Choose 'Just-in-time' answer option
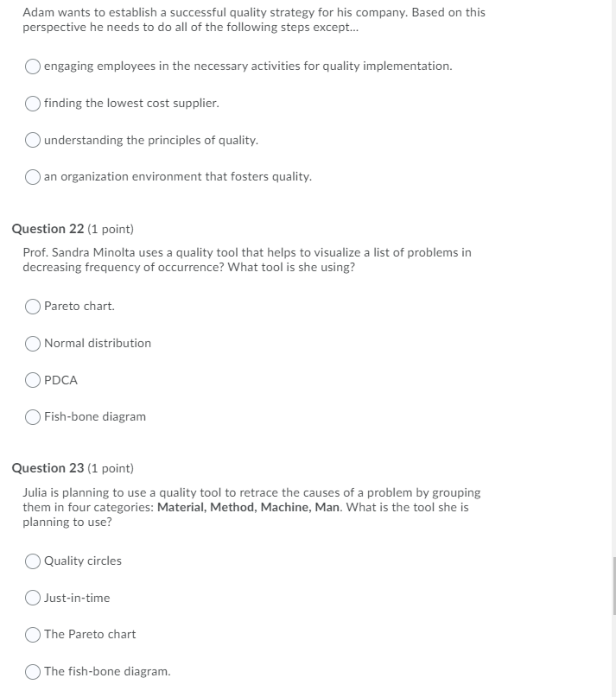 32,598
